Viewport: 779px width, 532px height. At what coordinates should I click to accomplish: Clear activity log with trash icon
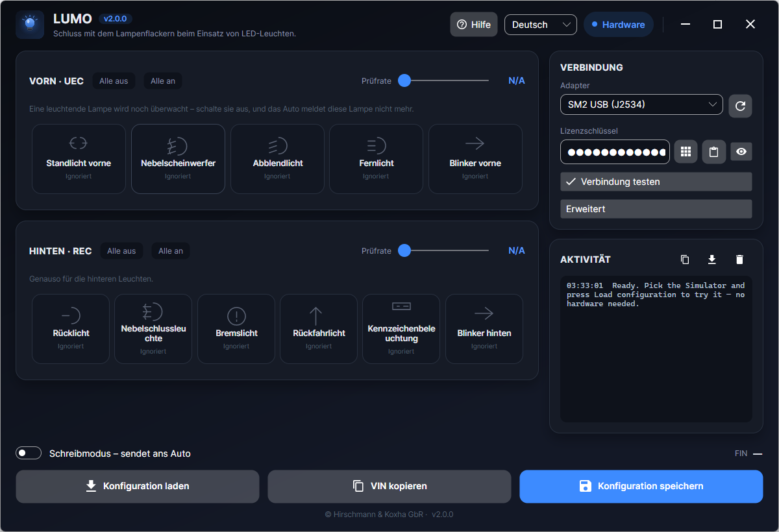pos(739,260)
